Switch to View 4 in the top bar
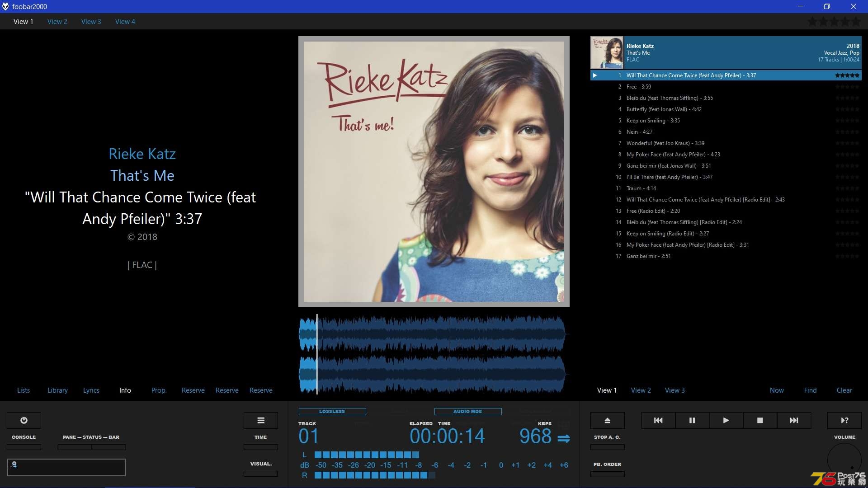The height and width of the screenshot is (488, 868). [125, 21]
